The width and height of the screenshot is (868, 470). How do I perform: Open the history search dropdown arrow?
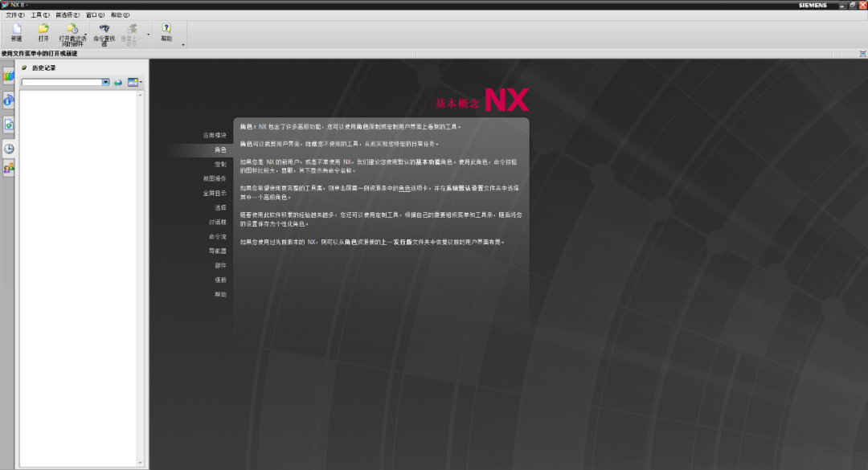click(106, 82)
